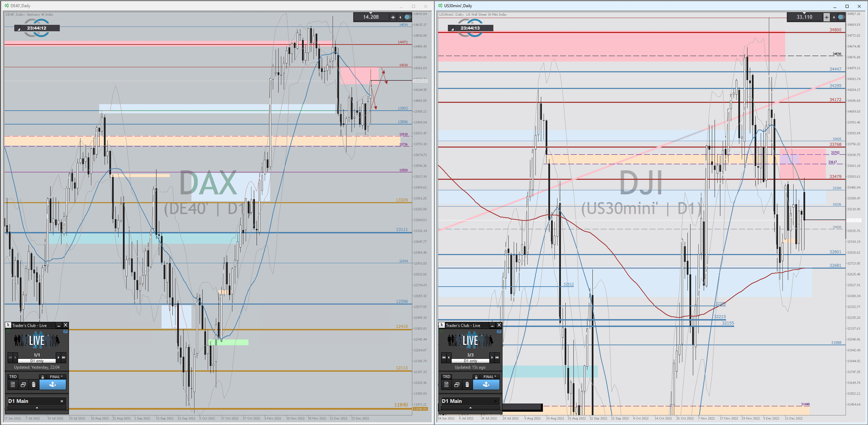
Task: Maximize the DE40',Daily chart window
Action: click(413, 6)
